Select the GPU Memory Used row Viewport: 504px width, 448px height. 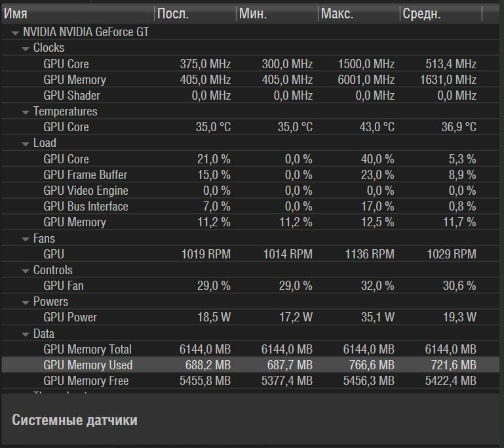coord(251,365)
